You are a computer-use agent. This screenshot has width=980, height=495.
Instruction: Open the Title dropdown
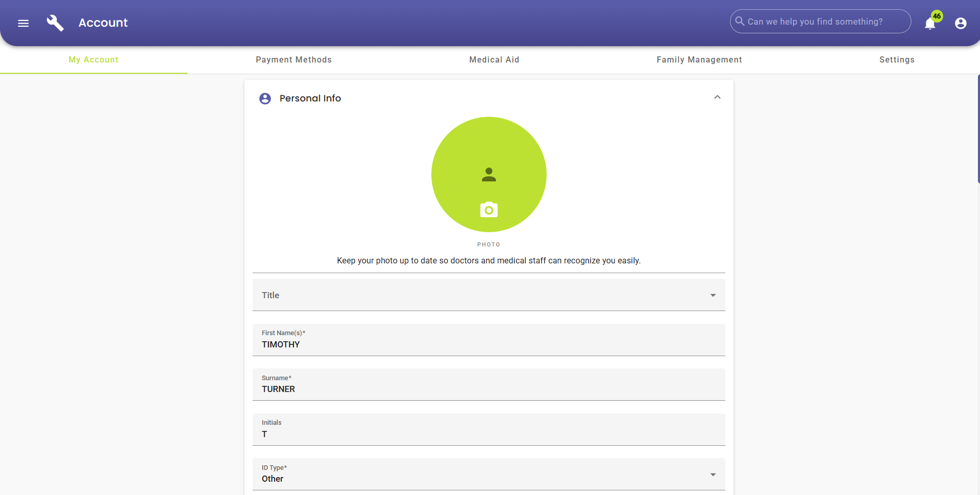(489, 295)
